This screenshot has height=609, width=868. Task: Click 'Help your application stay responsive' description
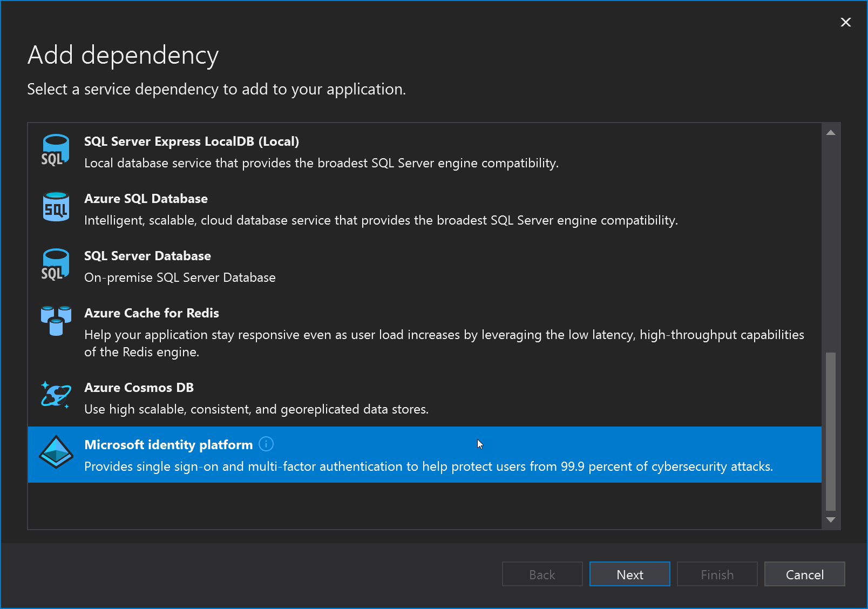pyautogui.click(x=444, y=343)
